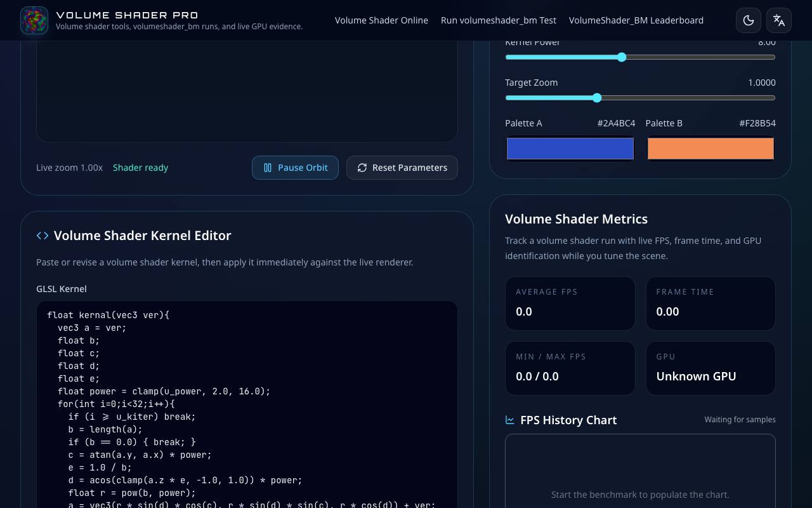Click the code line 'c = atan(a.y, a.x) * power;'

[140, 455]
